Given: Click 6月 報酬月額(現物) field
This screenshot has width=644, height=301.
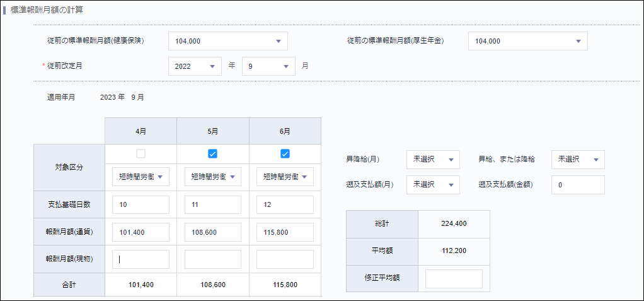Looking at the screenshot, I should click(285, 259).
